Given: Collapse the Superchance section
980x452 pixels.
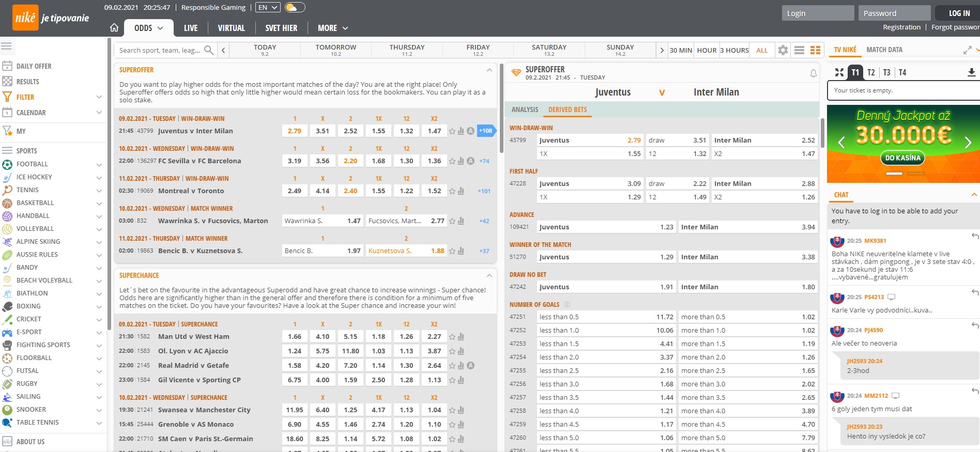Looking at the screenshot, I should [489, 275].
